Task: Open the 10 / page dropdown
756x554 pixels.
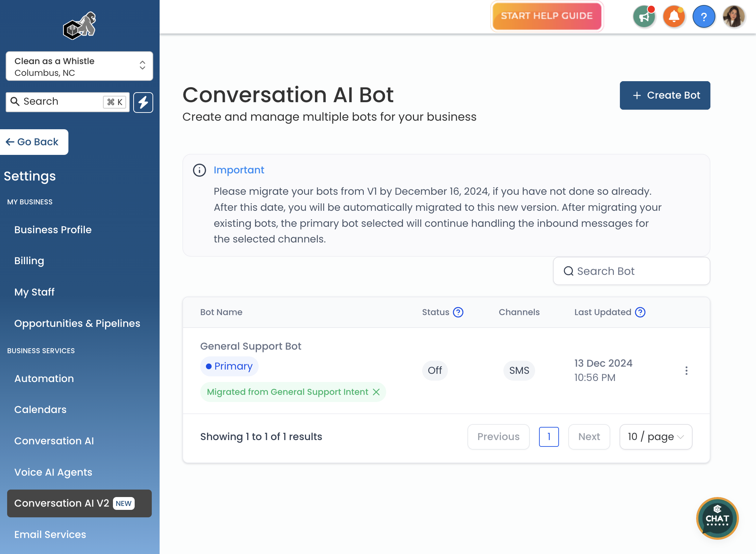Action: [656, 437]
